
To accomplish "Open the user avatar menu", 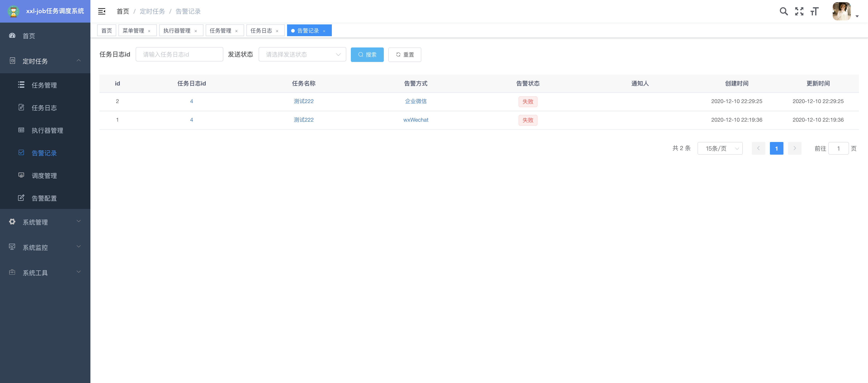I will [841, 12].
